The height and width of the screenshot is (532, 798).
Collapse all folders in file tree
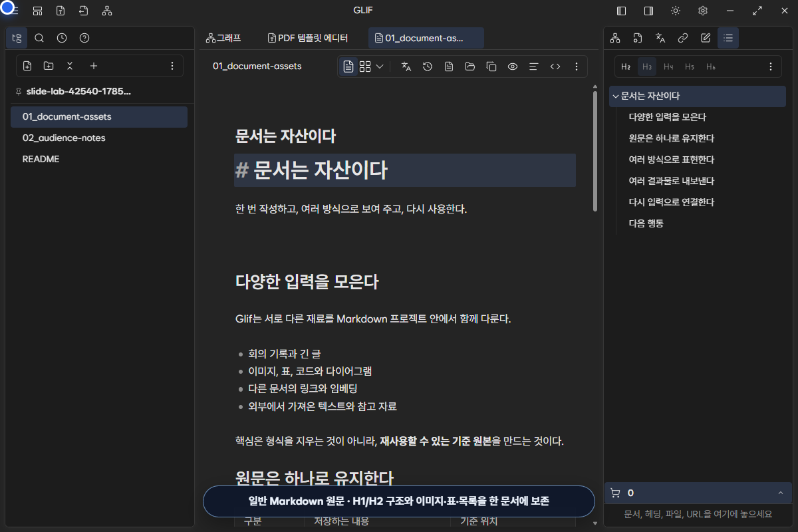pos(70,66)
